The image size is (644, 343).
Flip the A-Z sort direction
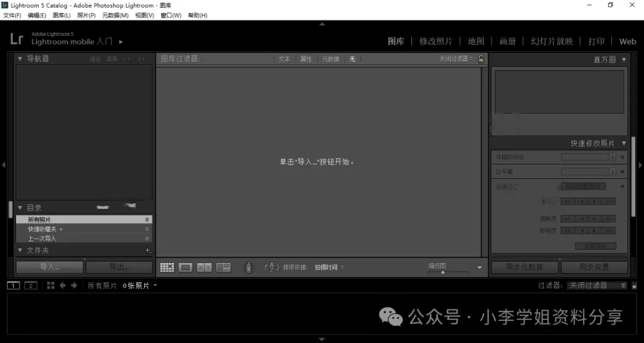(271, 267)
